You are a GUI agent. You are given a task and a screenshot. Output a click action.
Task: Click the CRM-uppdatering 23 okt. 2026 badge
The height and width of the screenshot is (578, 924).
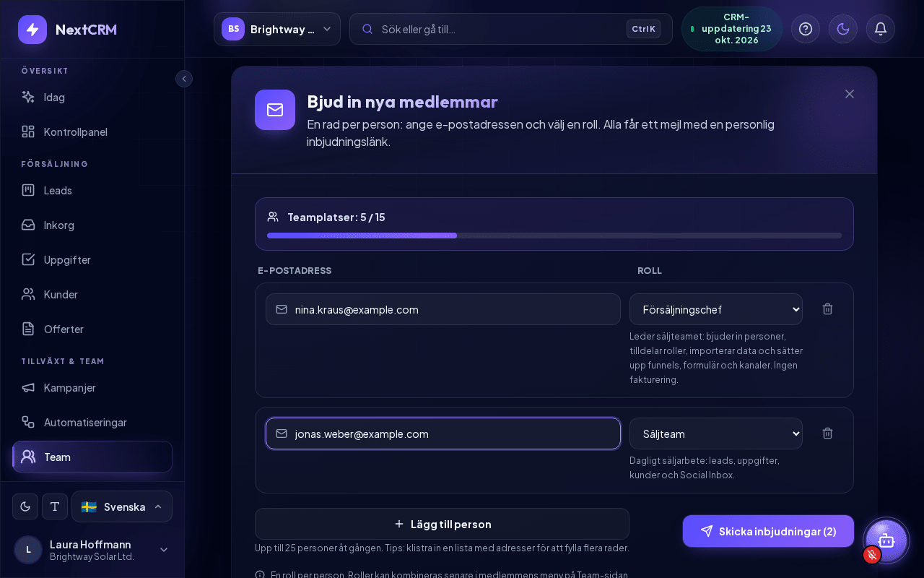[732, 29]
